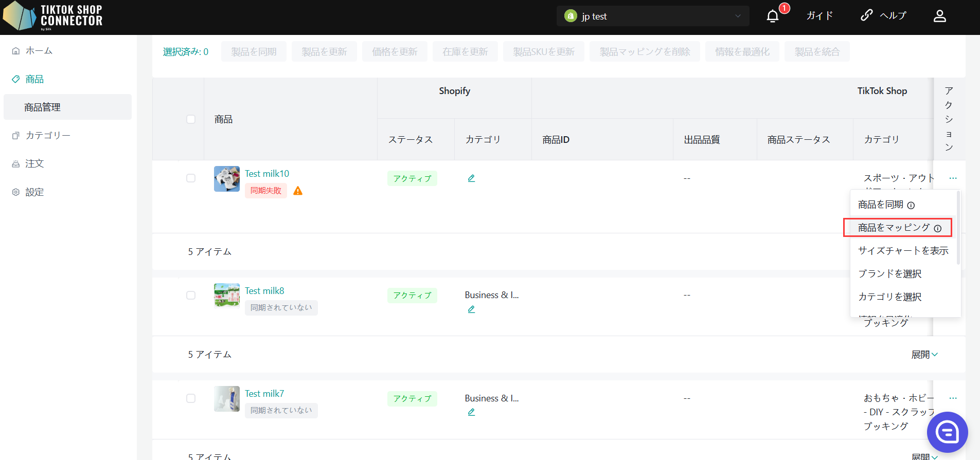Click the 同期失敗 status badge
The image size is (980, 460).
click(266, 191)
